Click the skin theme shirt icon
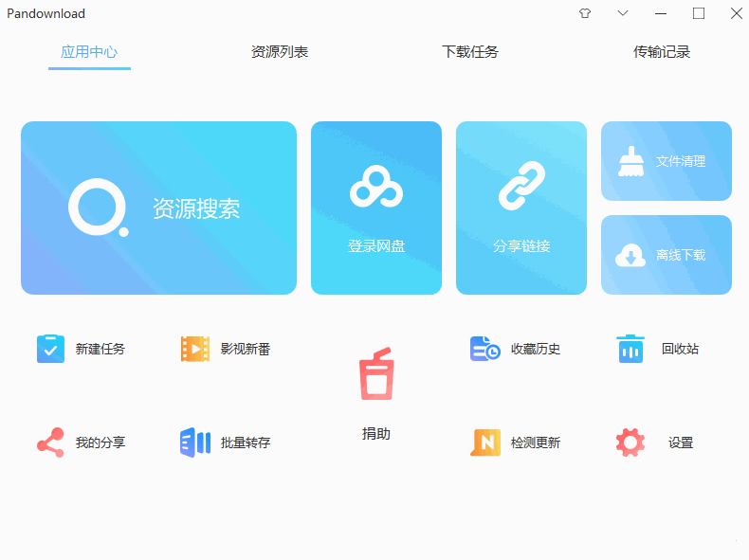The image size is (749, 560). pos(585,13)
